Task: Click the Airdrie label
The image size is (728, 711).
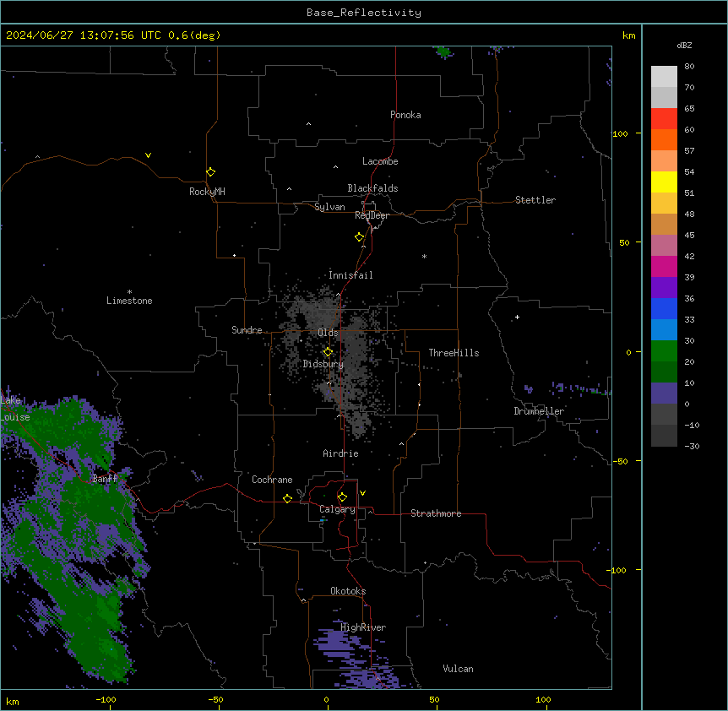Action: pyautogui.click(x=340, y=453)
